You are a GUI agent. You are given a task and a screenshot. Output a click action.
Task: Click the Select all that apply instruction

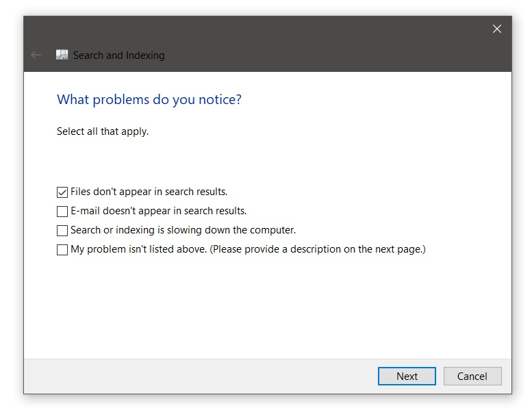point(103,131)
